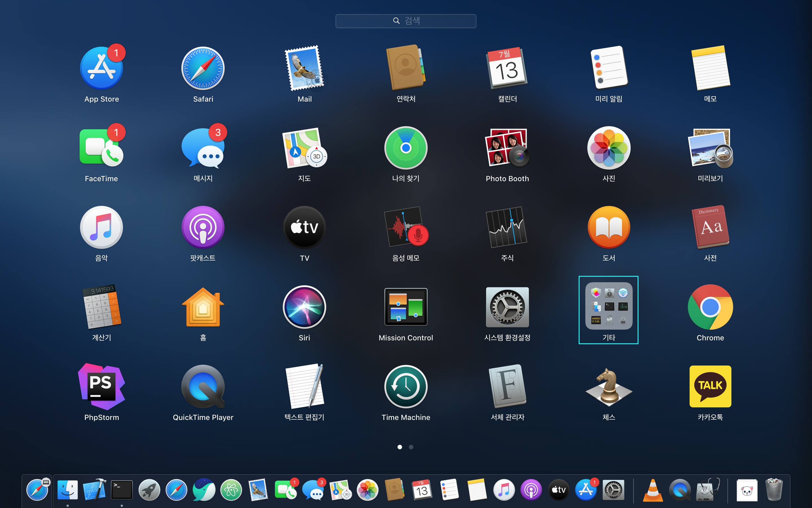Image resolution: width=812 pixels, height=508 pixels.
Task: Open Naver Whale browser in the Dock
Action: pos(204,490)
